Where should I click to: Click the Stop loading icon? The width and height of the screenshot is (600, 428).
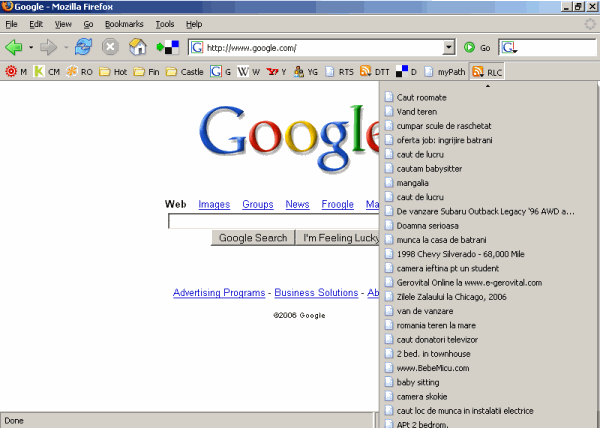[x=111, y=47]
